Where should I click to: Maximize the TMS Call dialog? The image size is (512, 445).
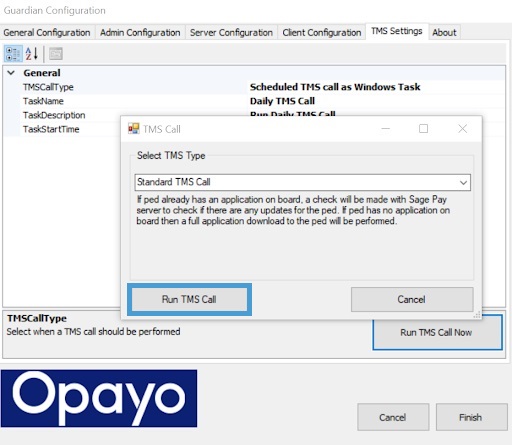click(423, 129)
